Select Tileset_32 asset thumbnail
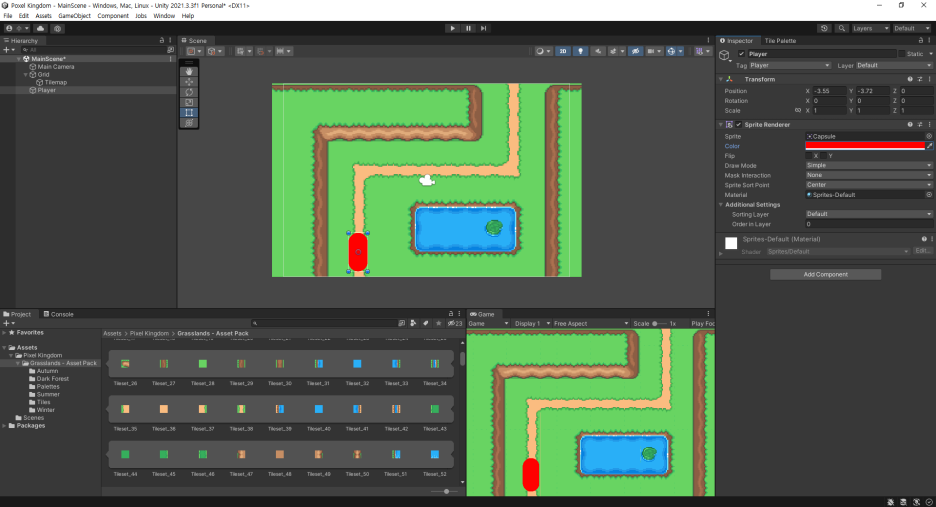 point(357,364)
